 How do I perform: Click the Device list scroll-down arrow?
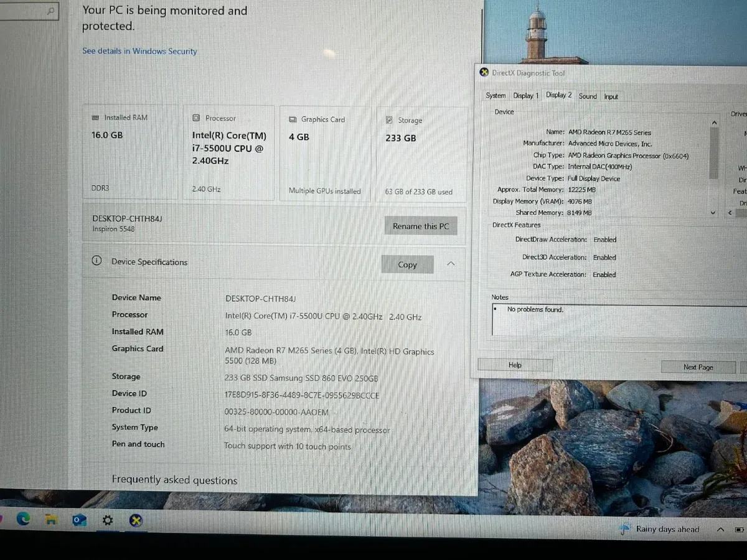713,212
